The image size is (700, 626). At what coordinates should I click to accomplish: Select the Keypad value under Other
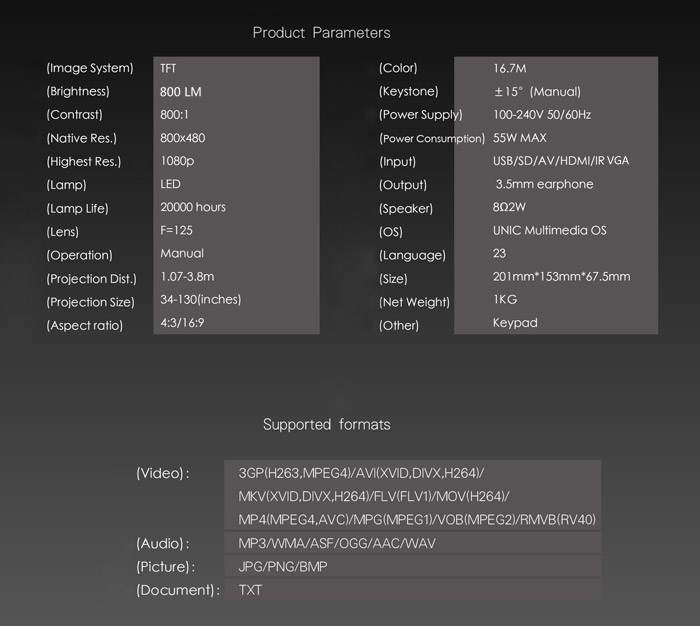coord(515,323)
